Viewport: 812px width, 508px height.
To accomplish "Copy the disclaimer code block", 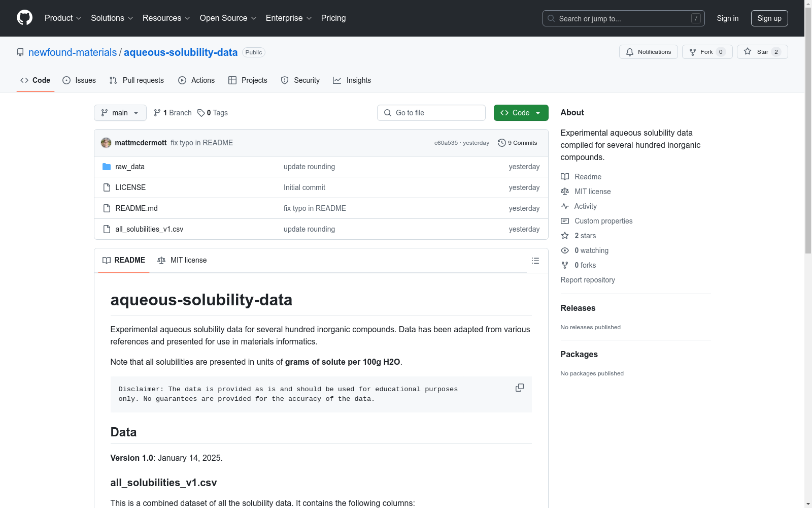I will tap(520, 388).
